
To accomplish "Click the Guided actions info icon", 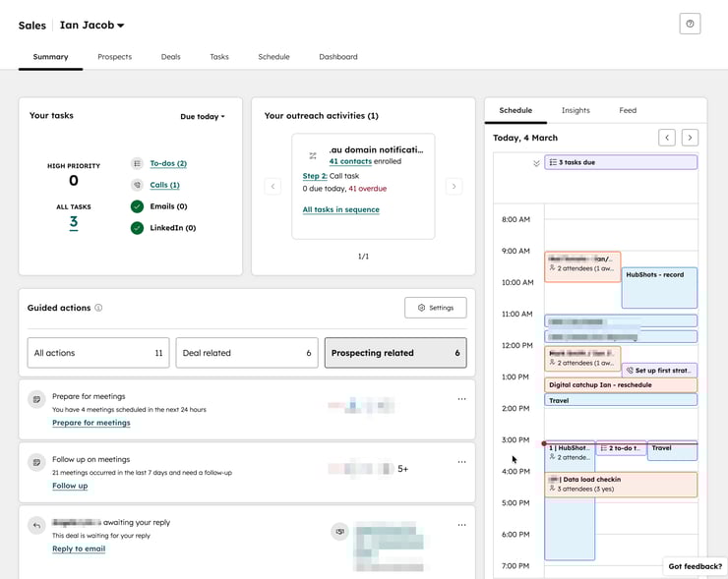I will 98,308.
